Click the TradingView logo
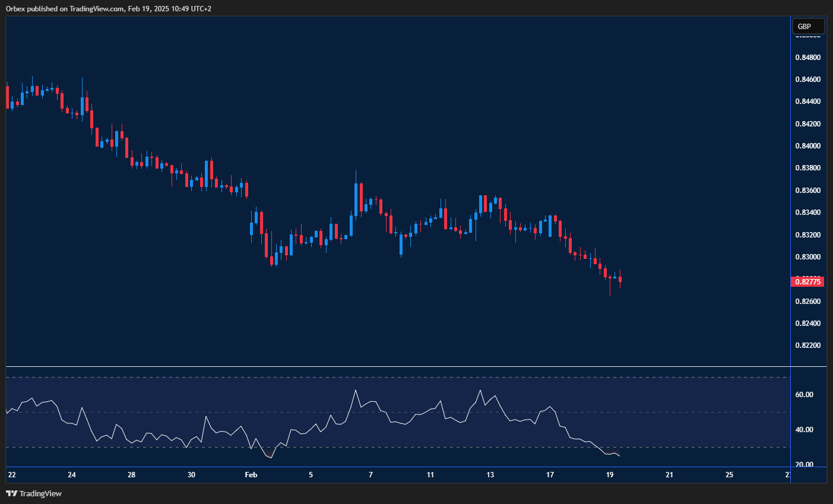 tap(12, 493)
